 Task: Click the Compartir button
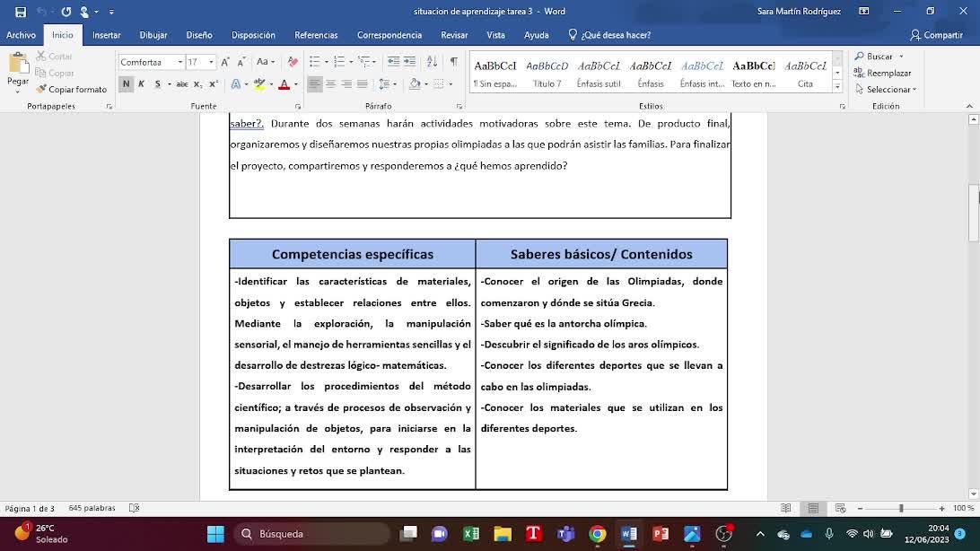pos(936,35)
